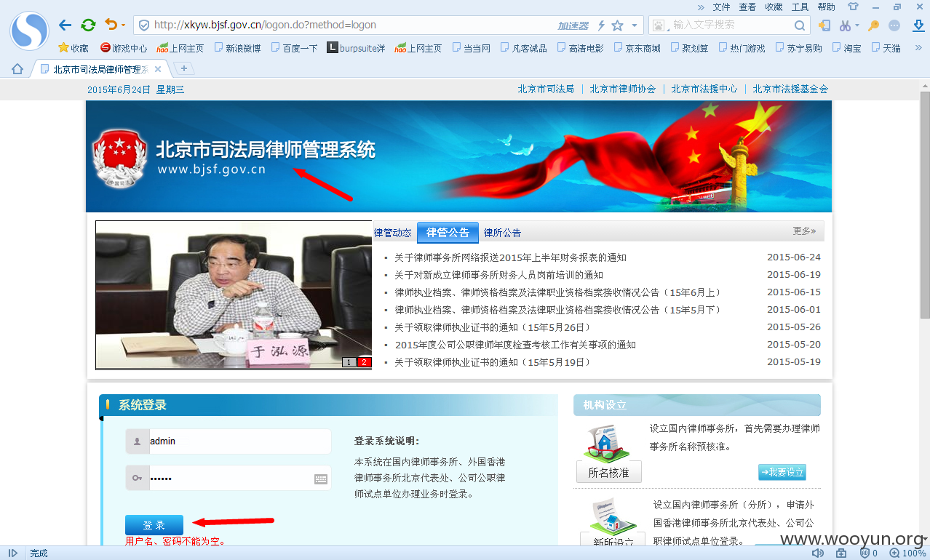Expand hidden menu items with double chevron
This screenshot has width=930, height=560.
point(701,7)
